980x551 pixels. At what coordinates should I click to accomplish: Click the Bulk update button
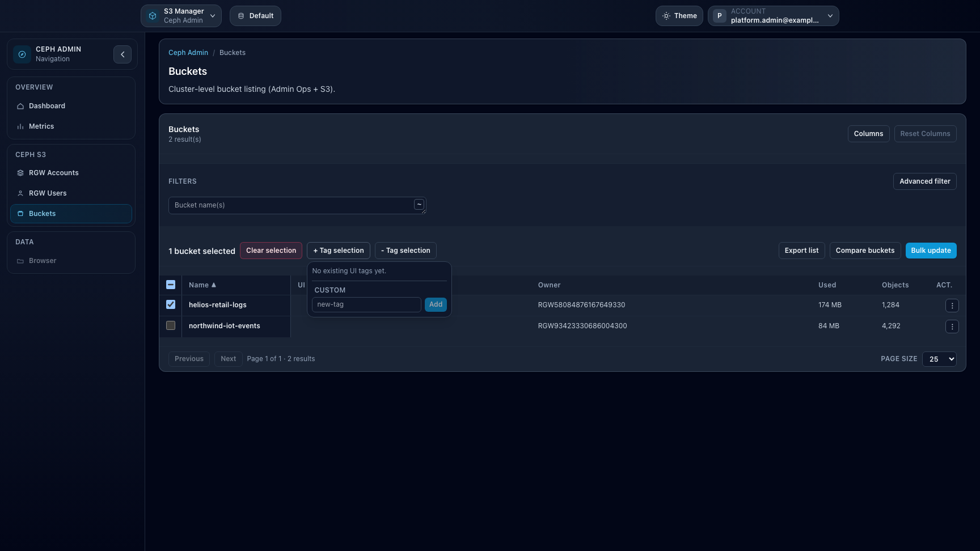point(931,250)
